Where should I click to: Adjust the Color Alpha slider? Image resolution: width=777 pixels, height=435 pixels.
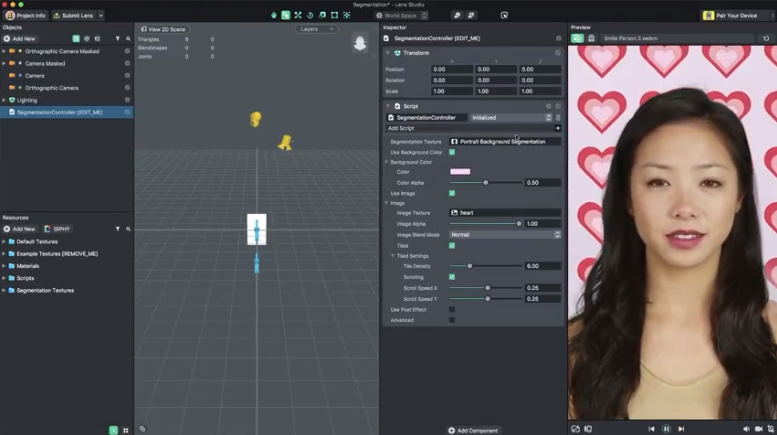(x=486, y=183)
